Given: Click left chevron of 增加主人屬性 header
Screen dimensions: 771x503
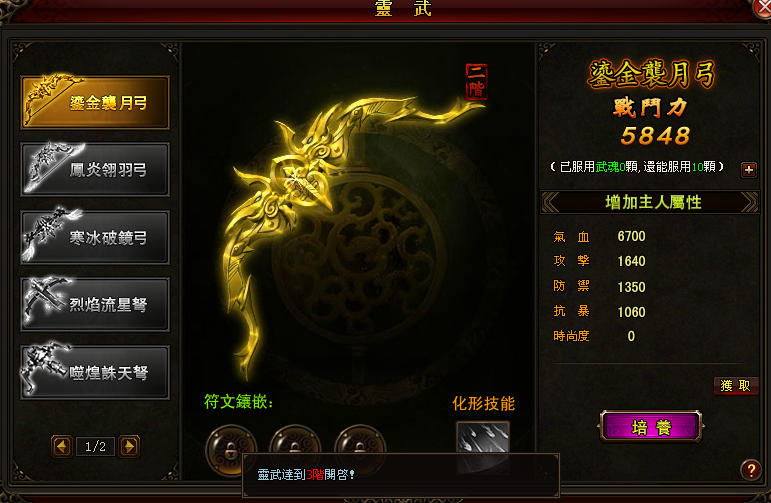Looking at the screenshot, I should (551, 202).
